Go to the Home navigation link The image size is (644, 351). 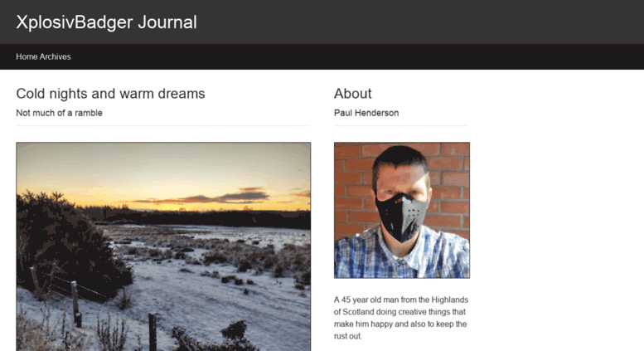point(27,56)
